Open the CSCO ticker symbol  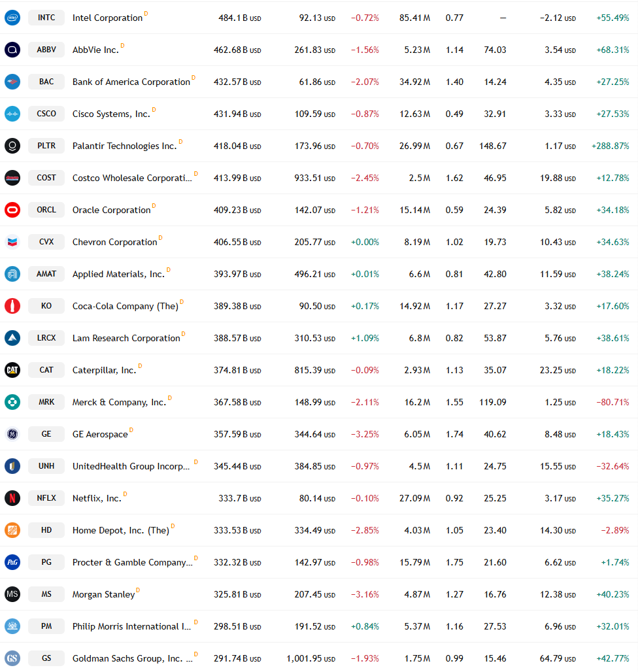pyautogui.click(x=46, y=114)
